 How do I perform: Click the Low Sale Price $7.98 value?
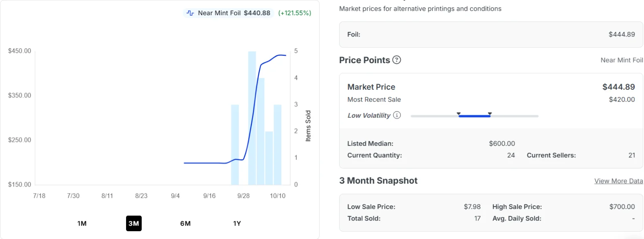coord(472,207)
